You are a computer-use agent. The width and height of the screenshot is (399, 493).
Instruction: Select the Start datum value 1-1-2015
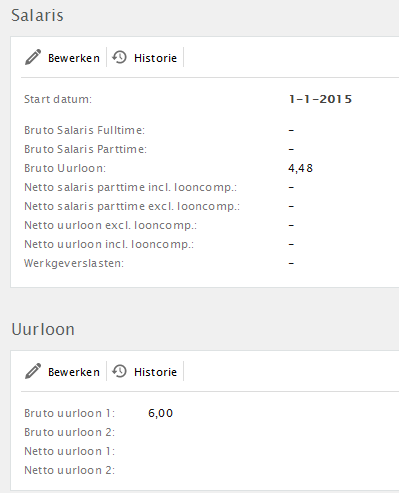coord(320,99)
